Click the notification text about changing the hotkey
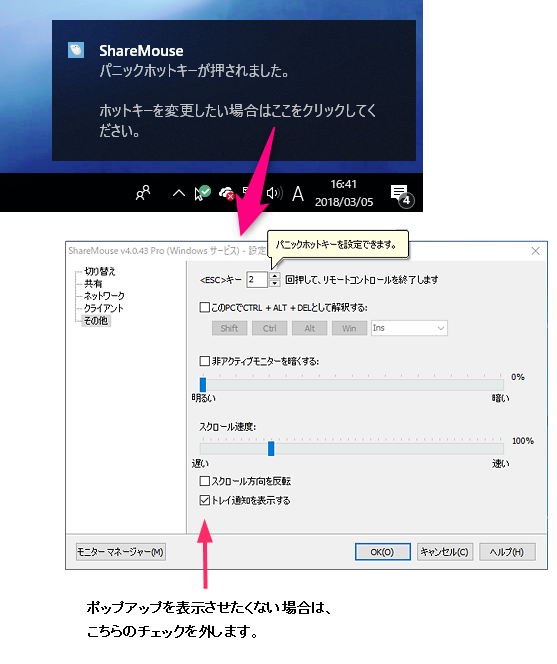The image size is (557, 664). [237, 120]
